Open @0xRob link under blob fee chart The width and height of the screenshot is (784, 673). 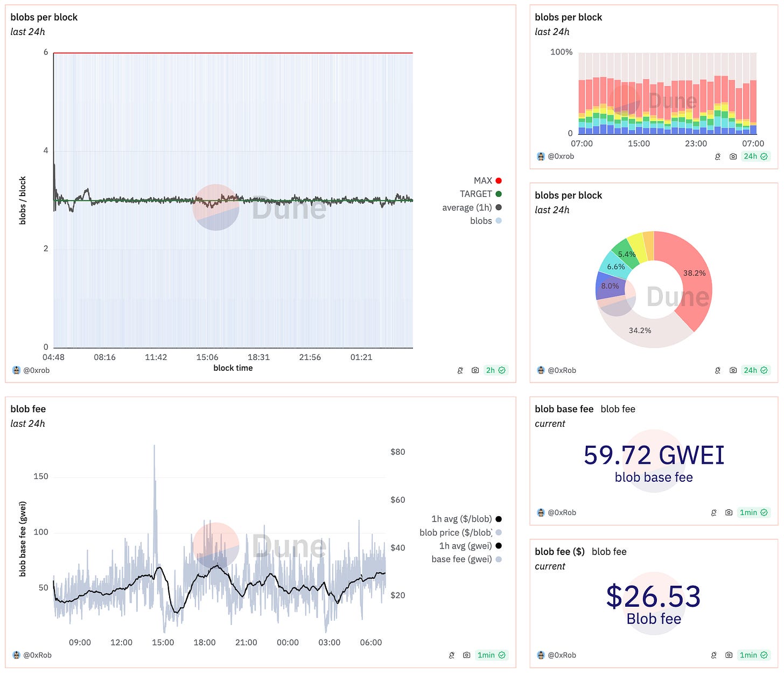coord(37,655)
